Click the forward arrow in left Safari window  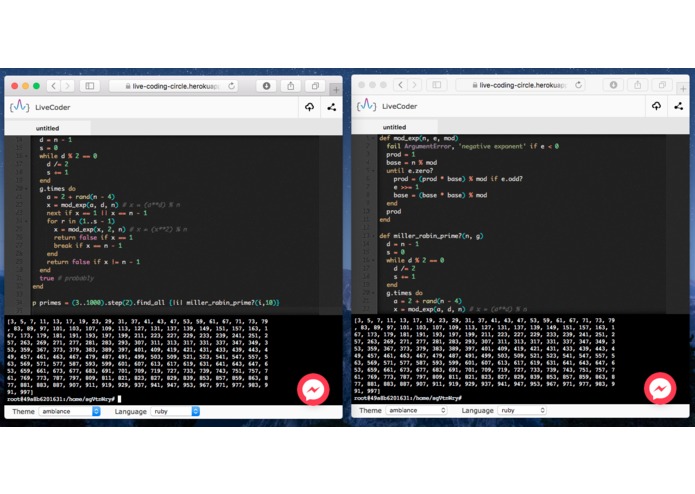pyautogui.click(x=67, y=86)
